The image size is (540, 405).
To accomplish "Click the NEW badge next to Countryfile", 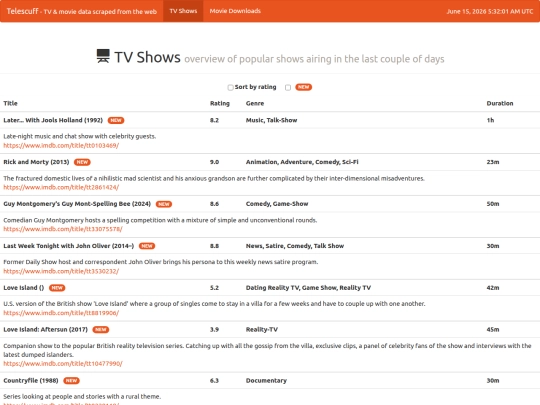I will pyautogui.click(x=71, y=381).
